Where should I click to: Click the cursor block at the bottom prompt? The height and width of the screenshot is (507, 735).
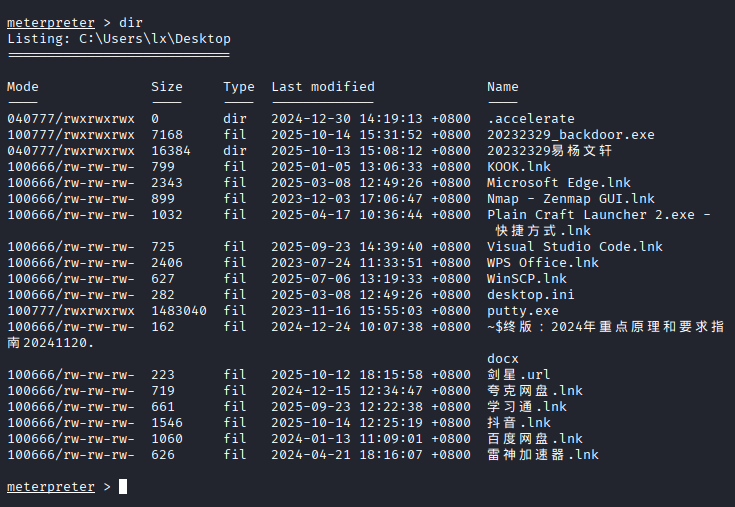point(123,487)
